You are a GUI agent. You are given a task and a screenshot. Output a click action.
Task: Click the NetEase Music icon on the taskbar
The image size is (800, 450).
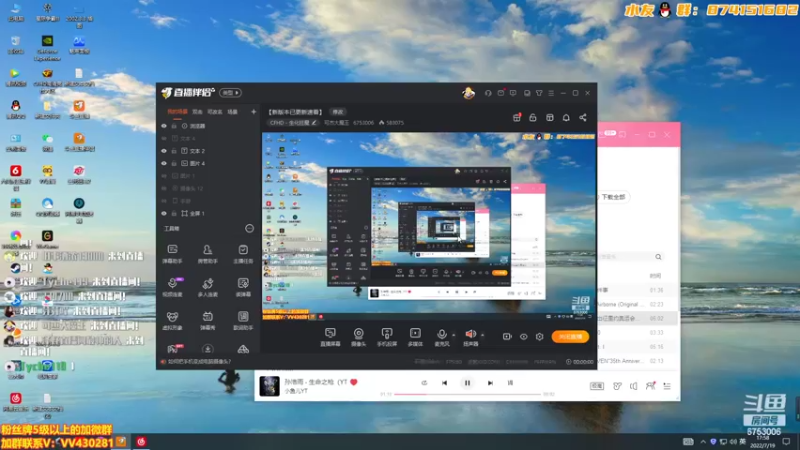tap(141, 442)
